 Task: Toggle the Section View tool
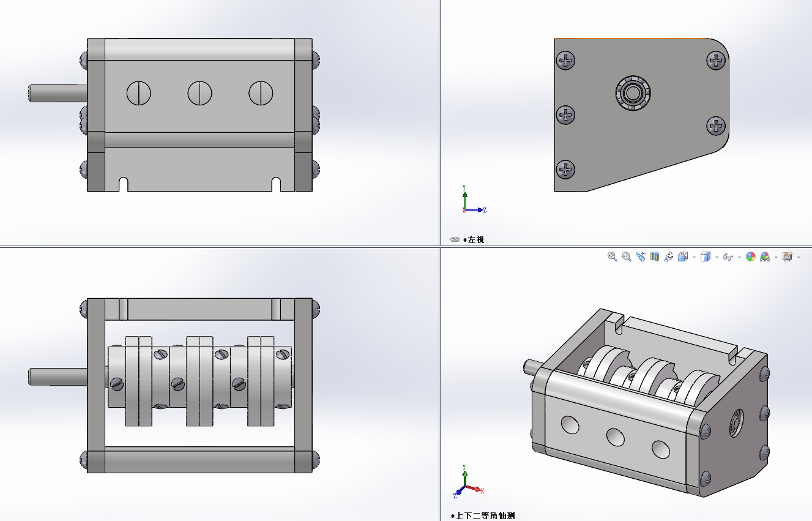coord(655,257)
